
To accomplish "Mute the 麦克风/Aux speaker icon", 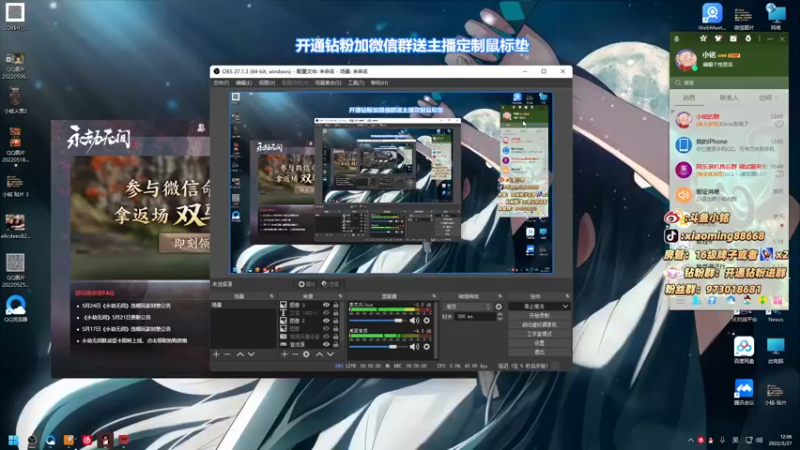I will 414,320.
